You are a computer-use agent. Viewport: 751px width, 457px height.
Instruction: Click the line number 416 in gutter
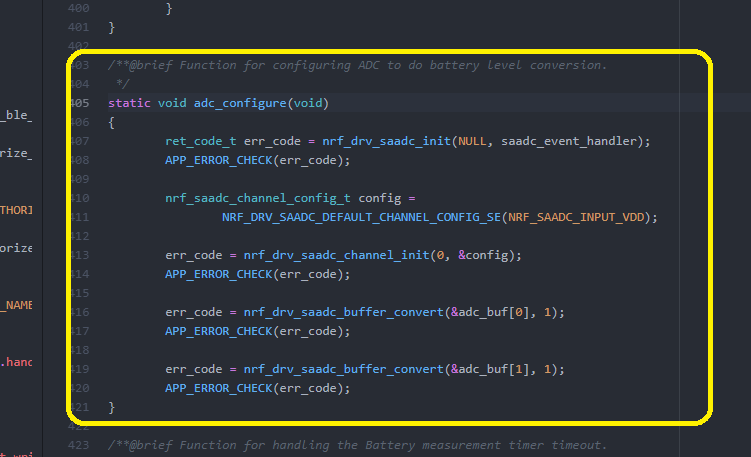82,312
